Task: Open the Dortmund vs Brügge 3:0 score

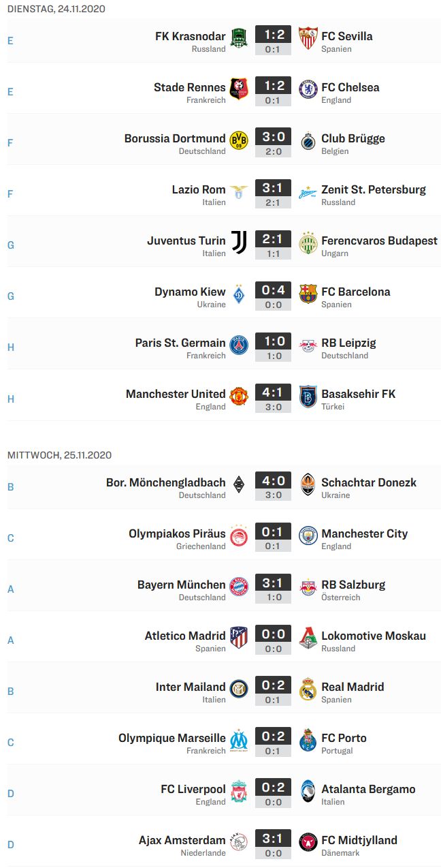Action: coord(274,138)
